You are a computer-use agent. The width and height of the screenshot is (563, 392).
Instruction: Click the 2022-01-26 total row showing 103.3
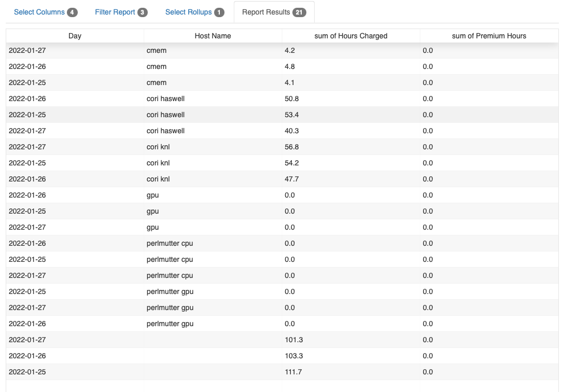(207, 356)
